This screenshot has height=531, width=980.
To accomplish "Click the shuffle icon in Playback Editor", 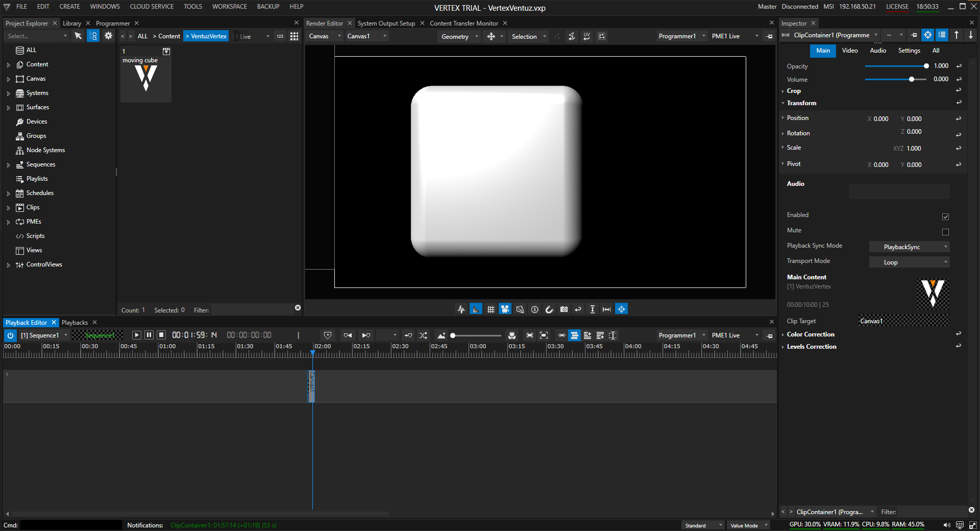I will pyautogui.click(x=423, y=335).
